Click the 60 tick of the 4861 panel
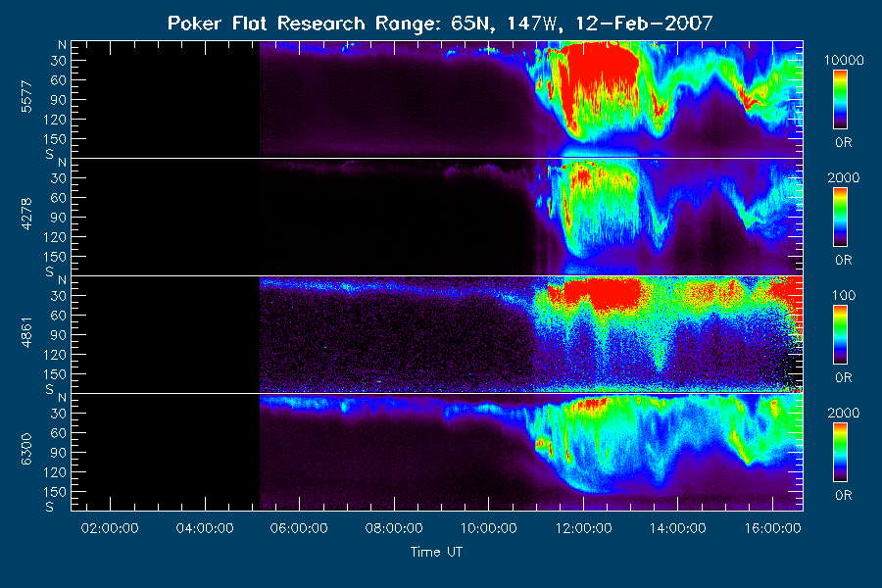The height and width of the screenshot is (588, 882). coord(59,316)
